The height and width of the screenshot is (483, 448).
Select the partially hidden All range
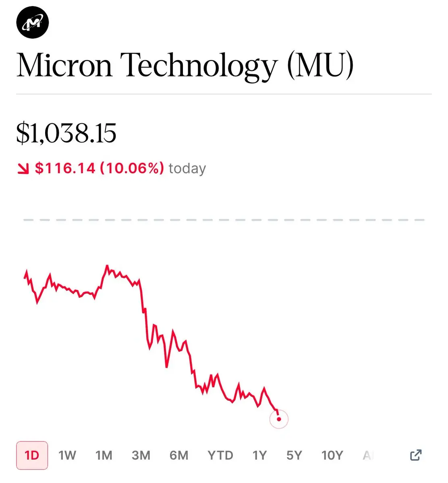click(368, 455)
